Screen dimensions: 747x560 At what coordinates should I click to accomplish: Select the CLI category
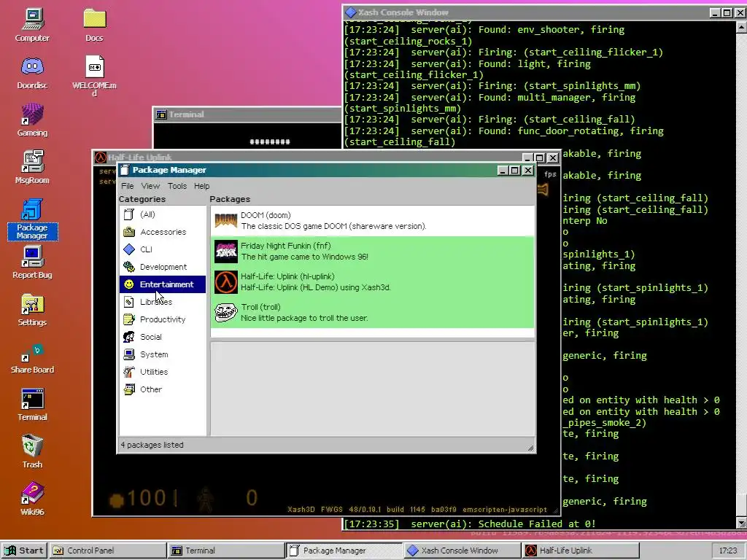pos(163,249)
